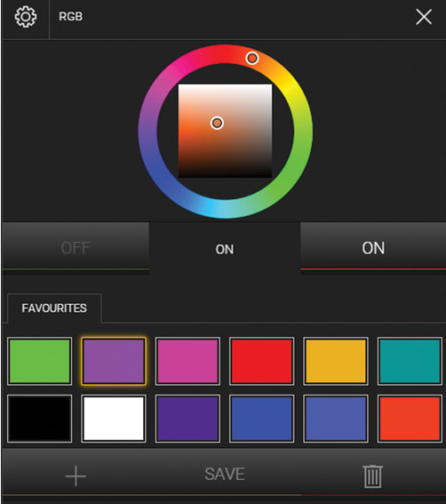
Task: Select the red favourite swatch
Action: (x=261, y=361)
